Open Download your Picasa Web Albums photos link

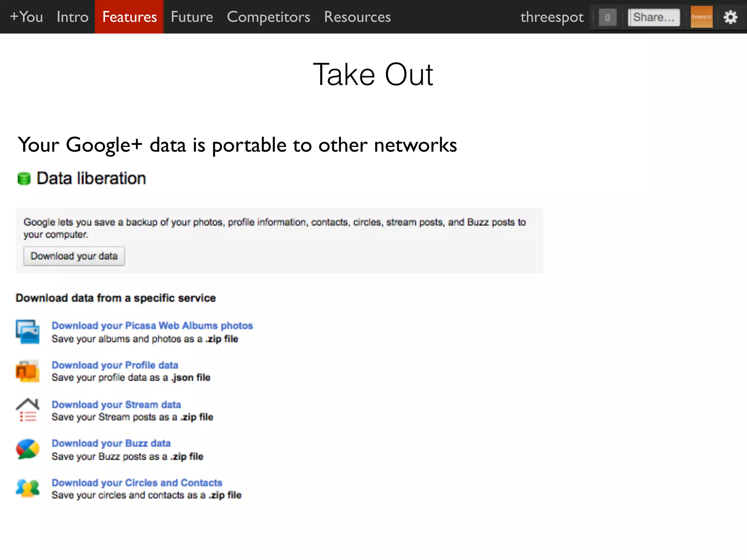click(x=152, y=326)
